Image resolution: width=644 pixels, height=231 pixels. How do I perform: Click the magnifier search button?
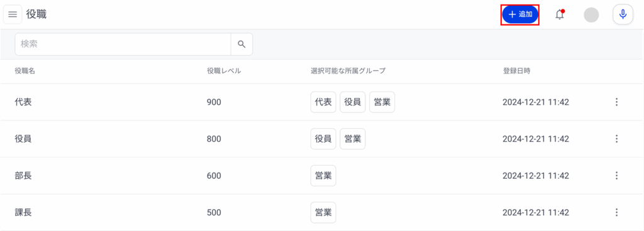point(241,44)
